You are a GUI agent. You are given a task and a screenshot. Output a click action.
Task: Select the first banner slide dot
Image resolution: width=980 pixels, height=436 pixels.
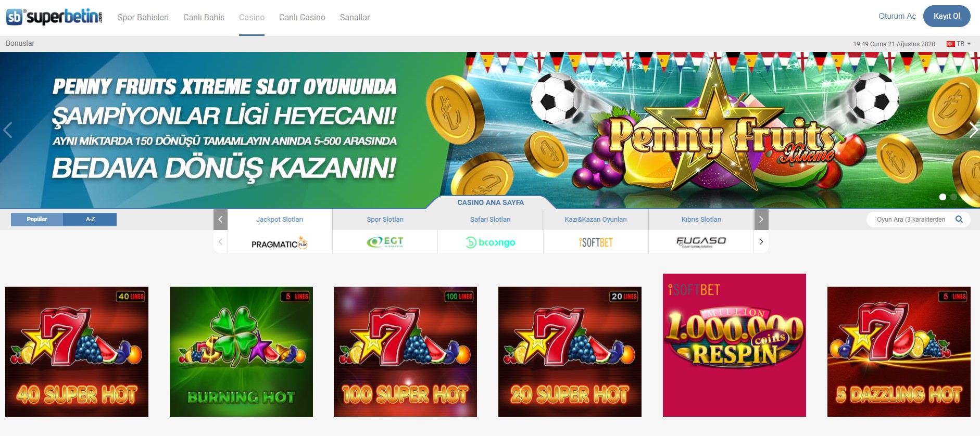point(943,197)
